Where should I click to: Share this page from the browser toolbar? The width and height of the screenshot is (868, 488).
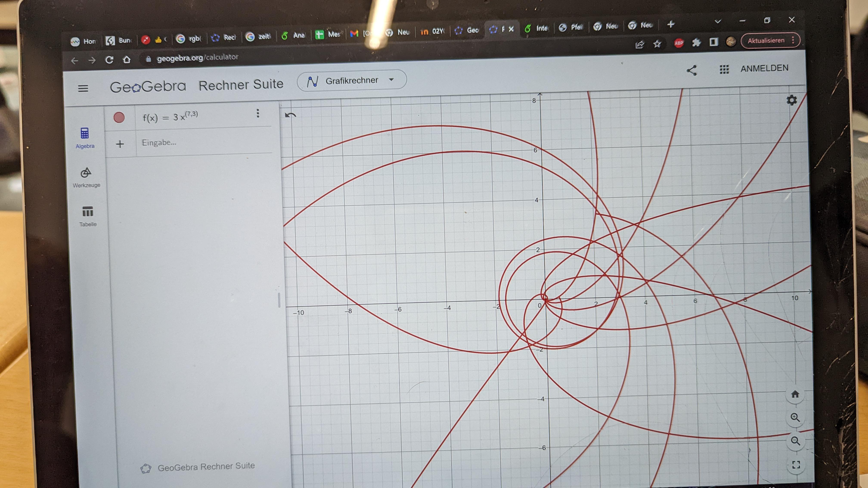click(640, 45)
